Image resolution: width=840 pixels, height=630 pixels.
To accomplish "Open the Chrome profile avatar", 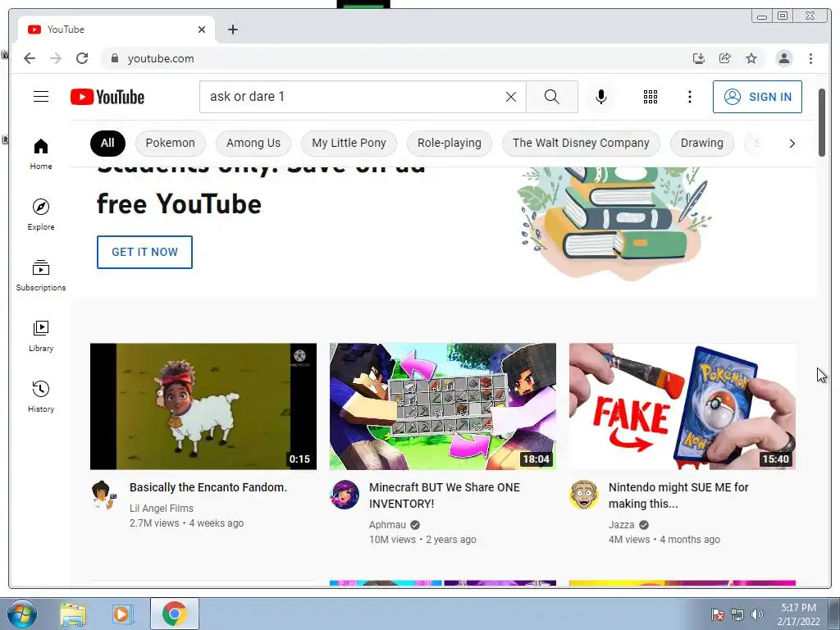I will 783,58.
